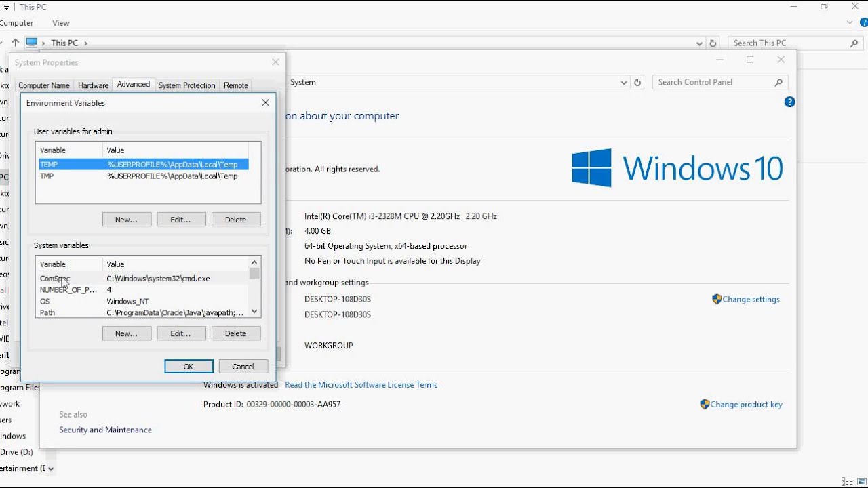Click the This PC breadcrumb in Explorer

pyautogui.click(x=64, y=43)
